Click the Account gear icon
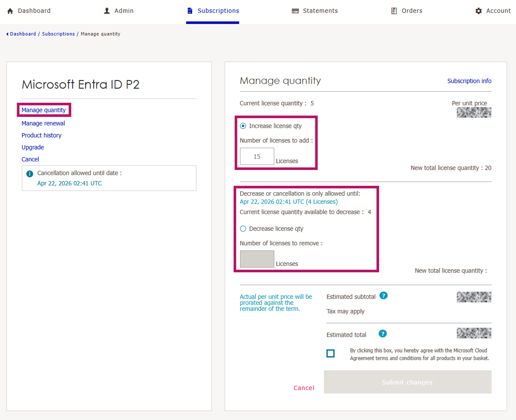The image size is (516, 420). (x=478, y=11)
